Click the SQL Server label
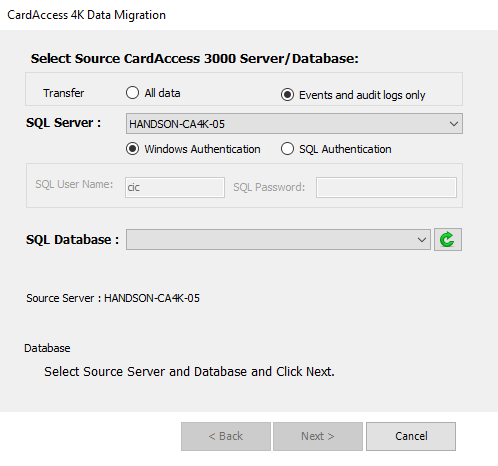The image size is (498, 466). (63, 123)
